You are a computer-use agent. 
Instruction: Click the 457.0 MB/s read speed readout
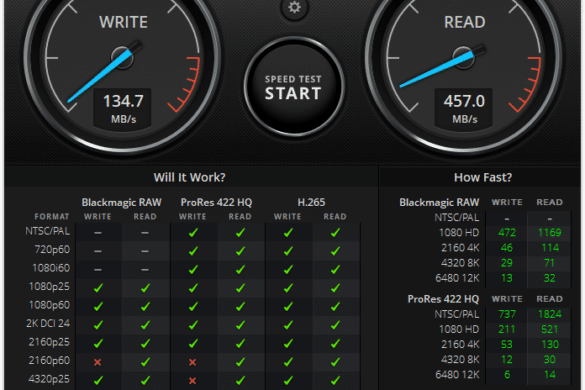coord(464,108)
